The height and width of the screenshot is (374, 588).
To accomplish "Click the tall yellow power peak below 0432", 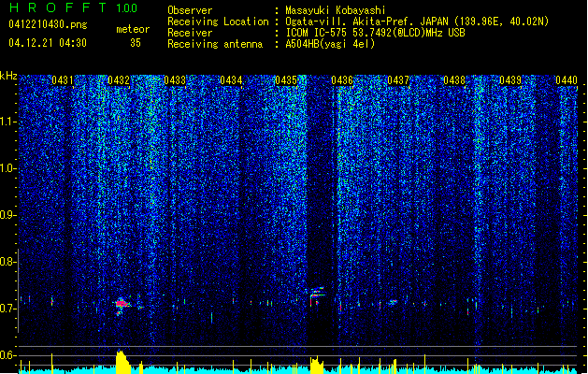I will coord(122,362).
